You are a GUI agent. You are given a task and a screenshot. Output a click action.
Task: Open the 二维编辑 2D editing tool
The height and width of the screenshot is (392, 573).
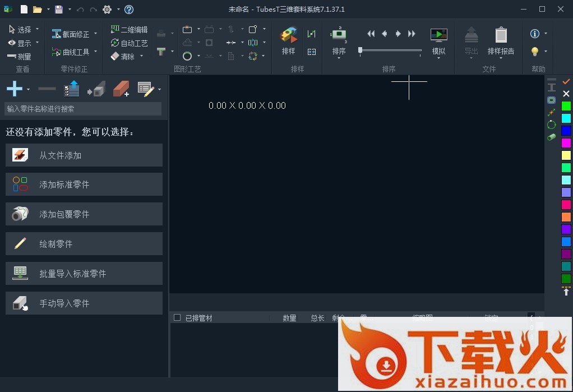coord(129,30)
